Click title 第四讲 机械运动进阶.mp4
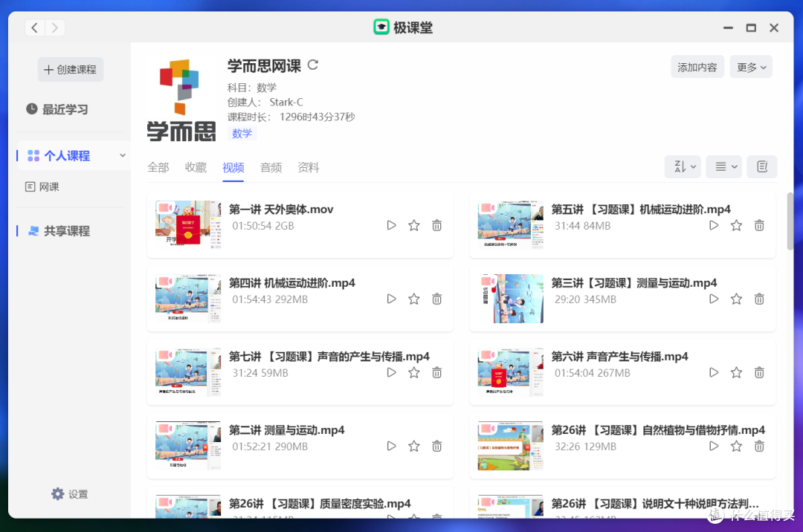The image size is (803, 532). 292,283
